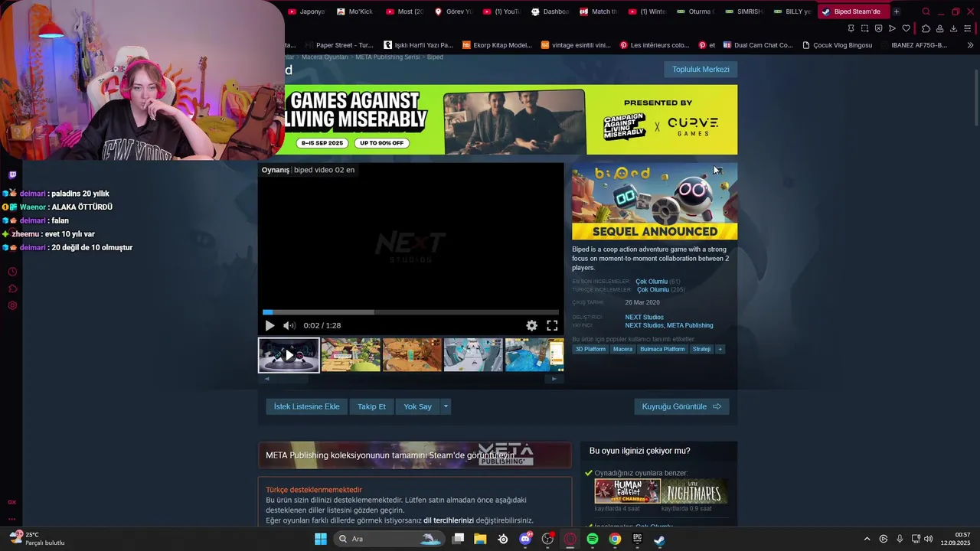This screenshot has height=551, width=980.
Task: Open browser tab search icon
Action: (x=926, y=11)
